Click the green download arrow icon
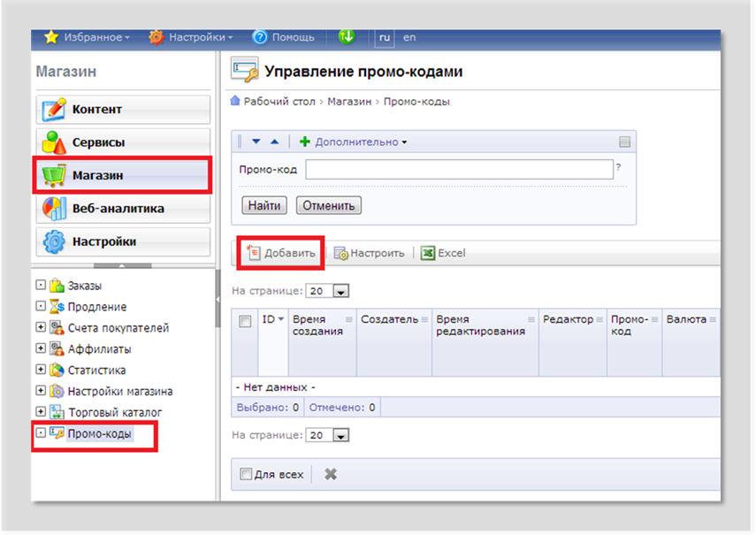 coord(347,37)
